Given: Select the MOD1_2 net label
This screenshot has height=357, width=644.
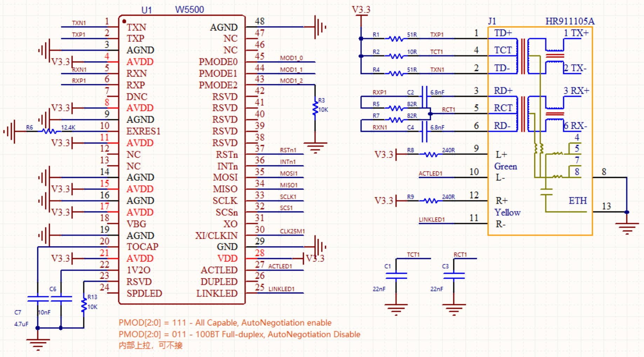Looking at the screenshot, I should tap(291, 81).
